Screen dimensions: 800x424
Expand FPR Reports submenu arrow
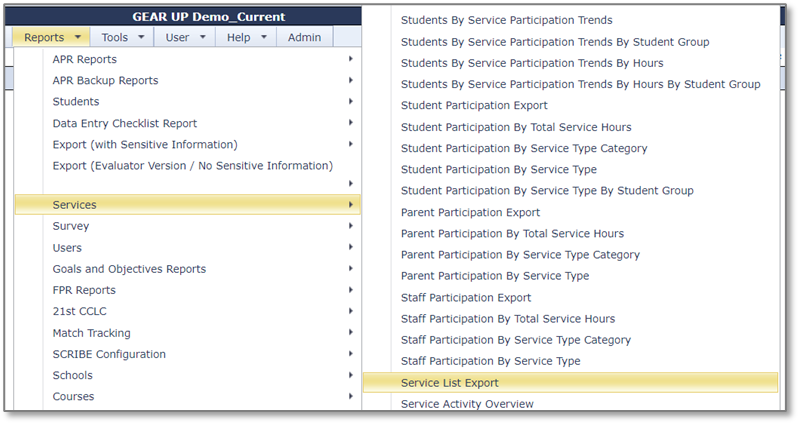tap(351, 290)
